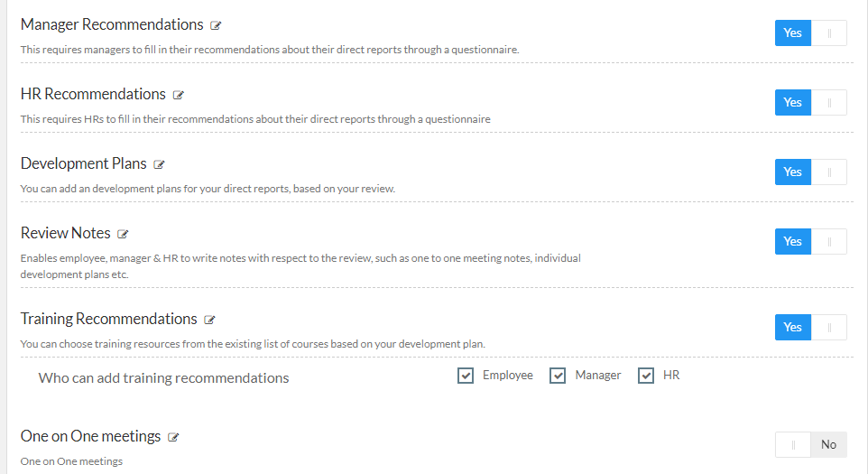Disable the HR Recommendations toggle
Viewport: 868px width, 474px height.
click(810, 102)
